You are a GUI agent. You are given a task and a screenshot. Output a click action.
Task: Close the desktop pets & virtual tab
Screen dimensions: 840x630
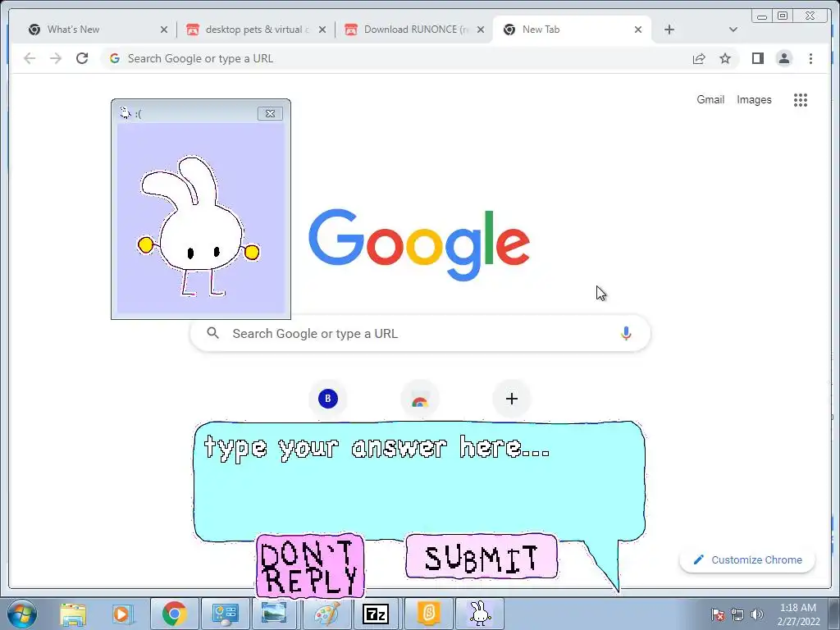pyautogui.click(x=322, y=30)
